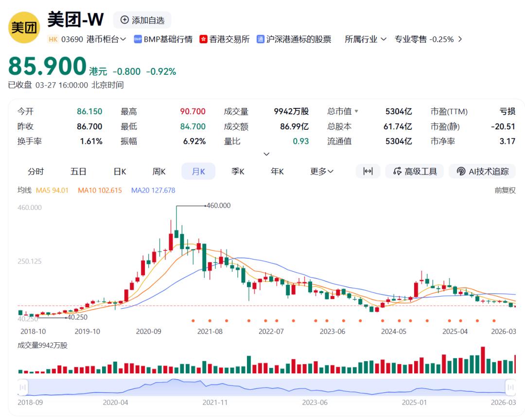This screenshot has width=525, height=420.
Task: Click the 换手率 value 1.61%
Action: (91, 141)
